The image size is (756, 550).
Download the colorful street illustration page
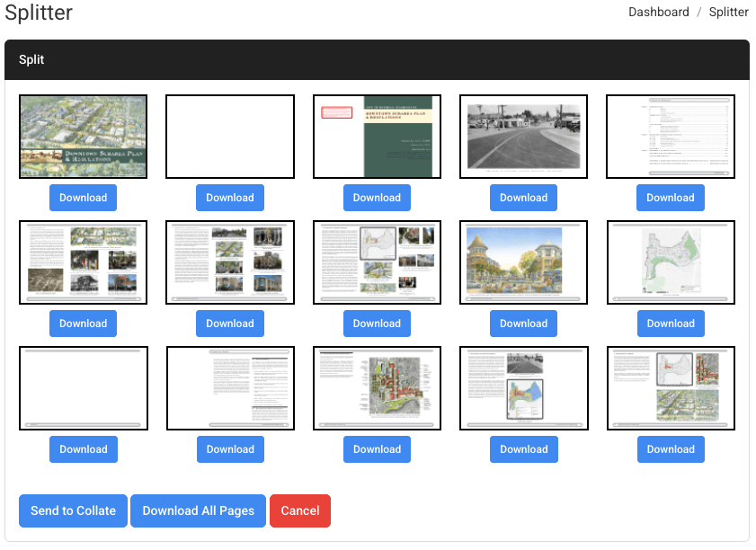tap(523, 324)
